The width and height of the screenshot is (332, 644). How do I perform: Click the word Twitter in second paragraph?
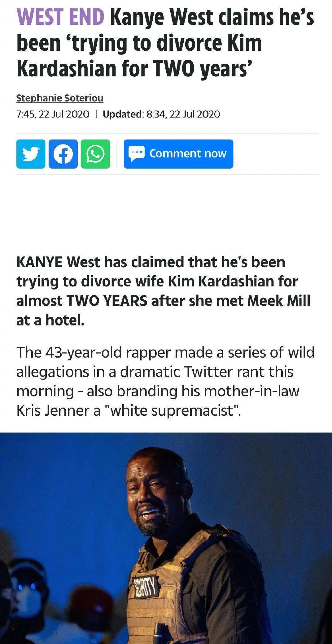point(208,371)
